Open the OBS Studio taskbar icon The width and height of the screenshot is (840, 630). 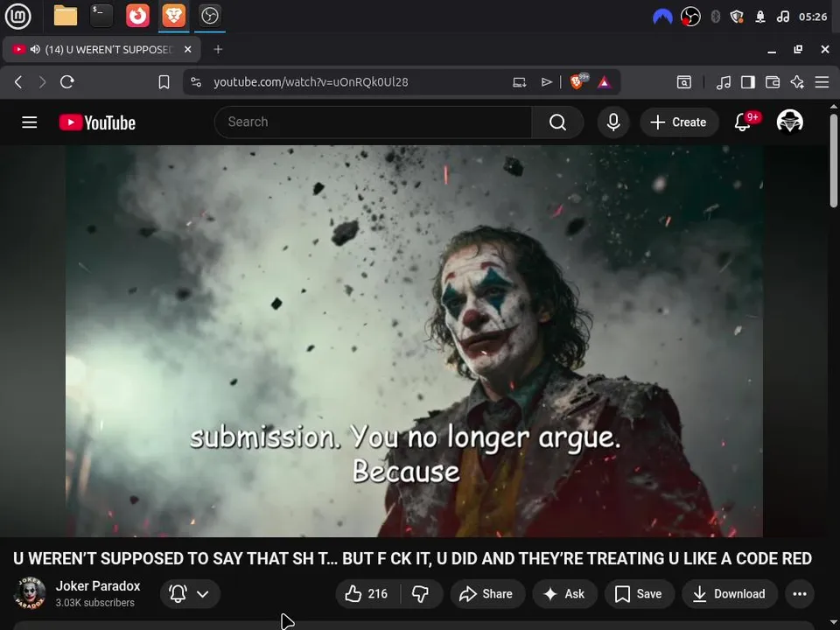pyautogui.click(x=209, y=16)
